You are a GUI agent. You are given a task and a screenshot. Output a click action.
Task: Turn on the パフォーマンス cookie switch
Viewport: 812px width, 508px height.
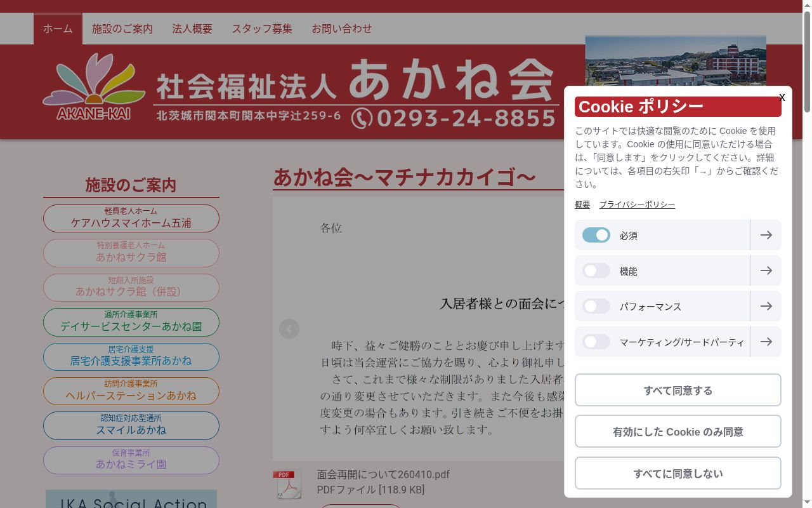tap(596, 306)
